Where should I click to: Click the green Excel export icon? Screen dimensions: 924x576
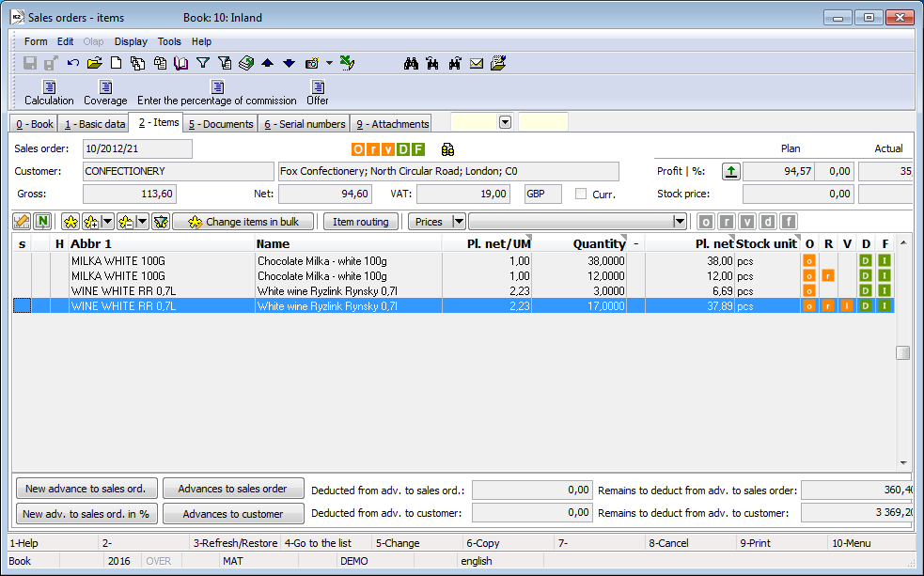(347, 63)
